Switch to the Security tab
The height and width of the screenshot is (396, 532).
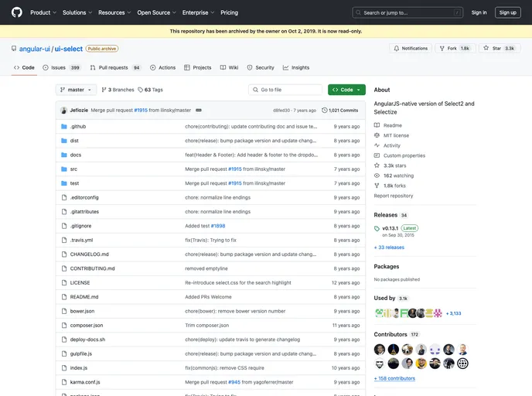point(261,68)
